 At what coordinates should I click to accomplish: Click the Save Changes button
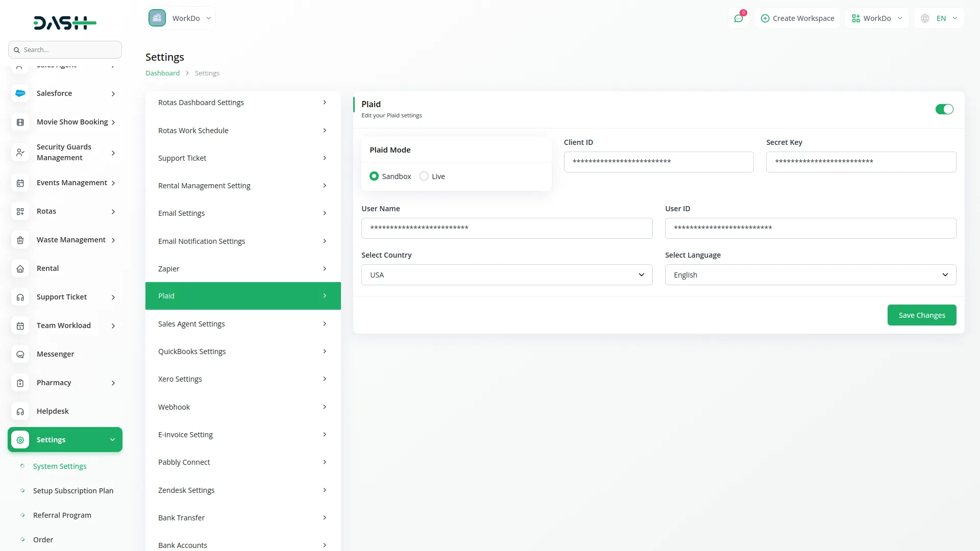921,315
